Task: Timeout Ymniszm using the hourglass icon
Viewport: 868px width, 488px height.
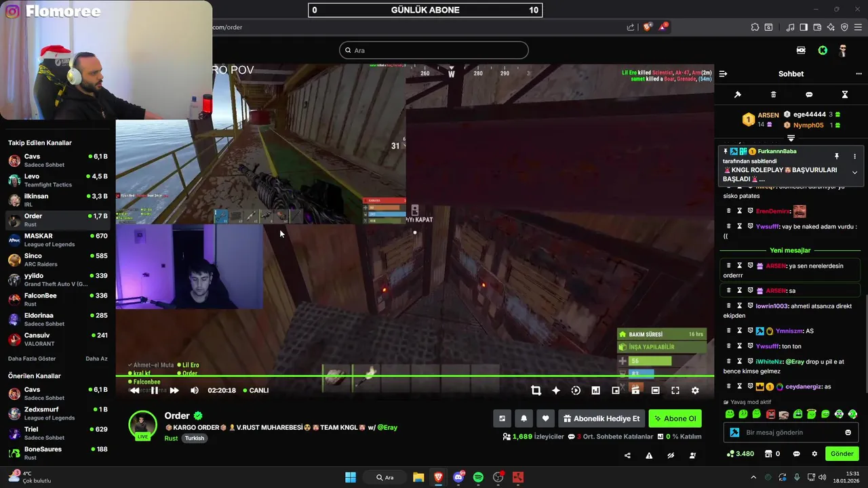Action: click(x=740, y=331)
